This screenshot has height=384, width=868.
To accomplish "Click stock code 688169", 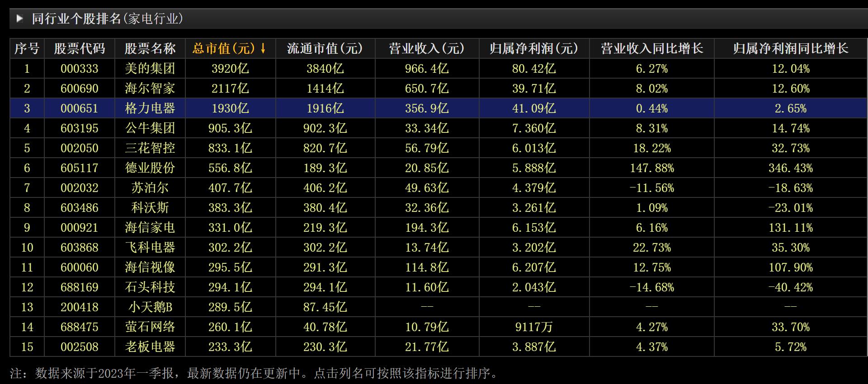I will 80,287.
